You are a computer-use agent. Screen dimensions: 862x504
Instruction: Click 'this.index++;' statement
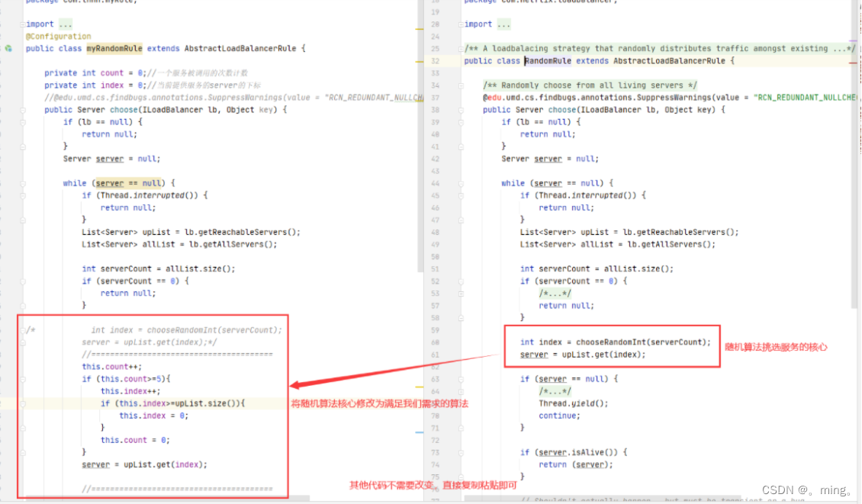tap(130, 391)
